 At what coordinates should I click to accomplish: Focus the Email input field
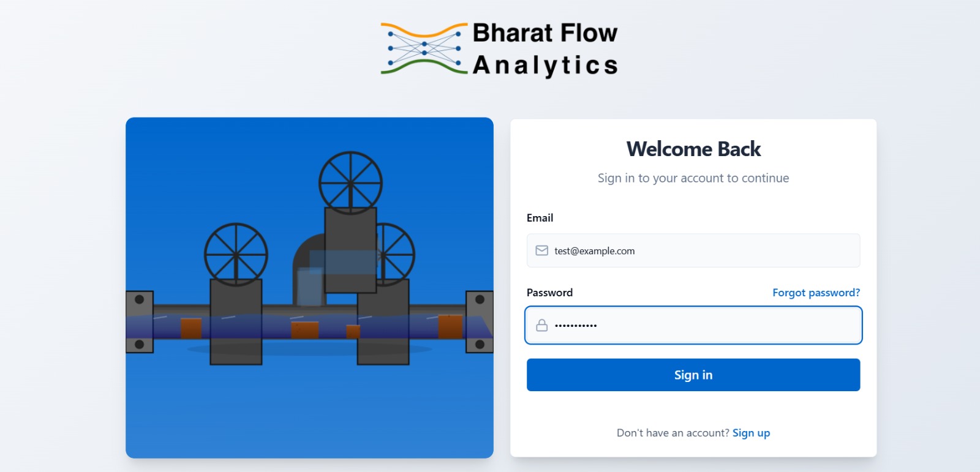tap(693, 250)
